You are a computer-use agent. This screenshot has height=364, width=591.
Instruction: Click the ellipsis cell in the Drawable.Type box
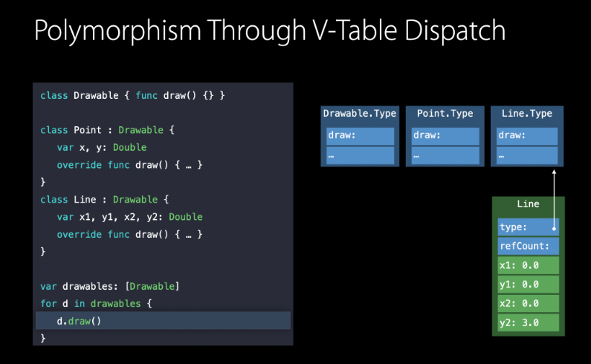click(x=360, y=155)
